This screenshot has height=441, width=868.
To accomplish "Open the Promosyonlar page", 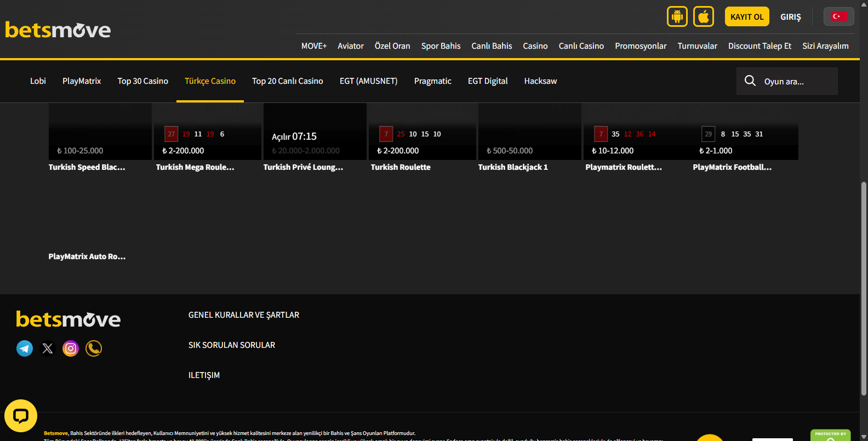I will 641,46.
